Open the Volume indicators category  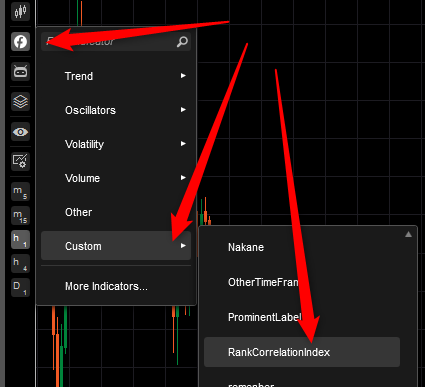[116, 178]
